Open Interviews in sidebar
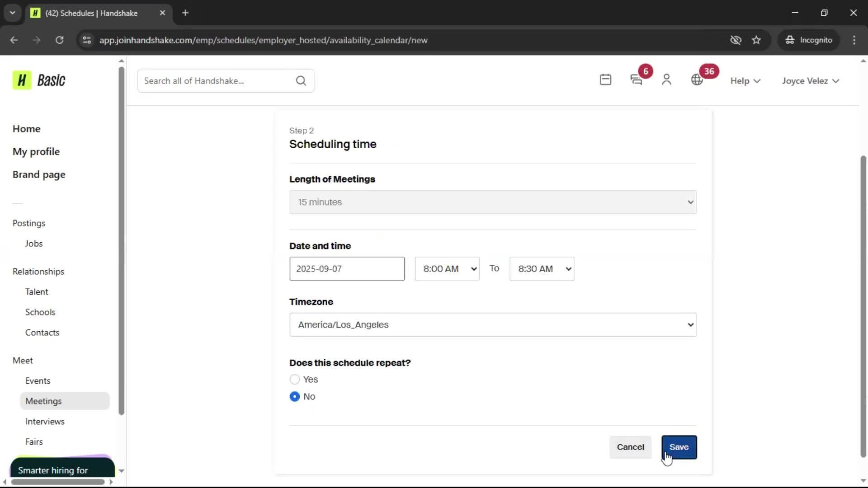 45,422
